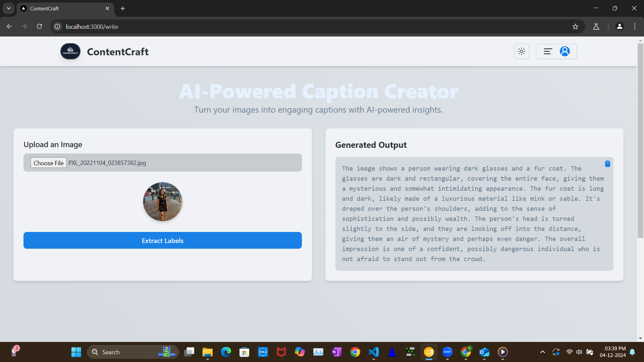Bookmark this page with star icon

(576, 26)
